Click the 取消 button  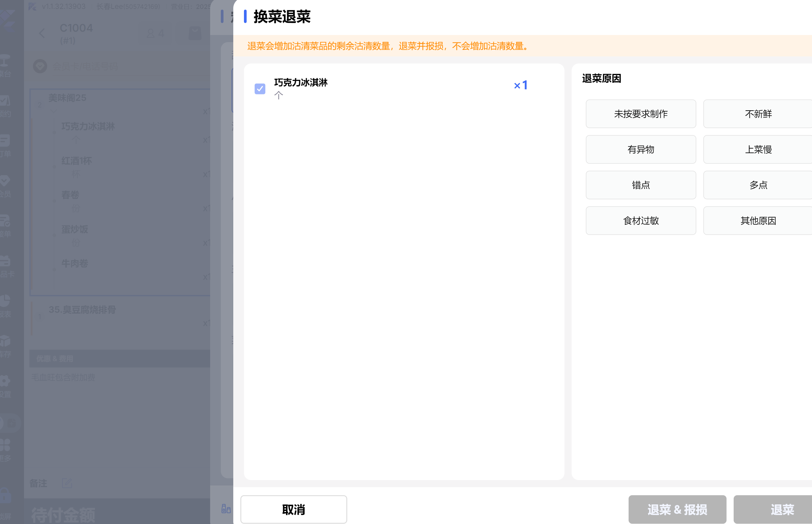click(x=293, y=509)
